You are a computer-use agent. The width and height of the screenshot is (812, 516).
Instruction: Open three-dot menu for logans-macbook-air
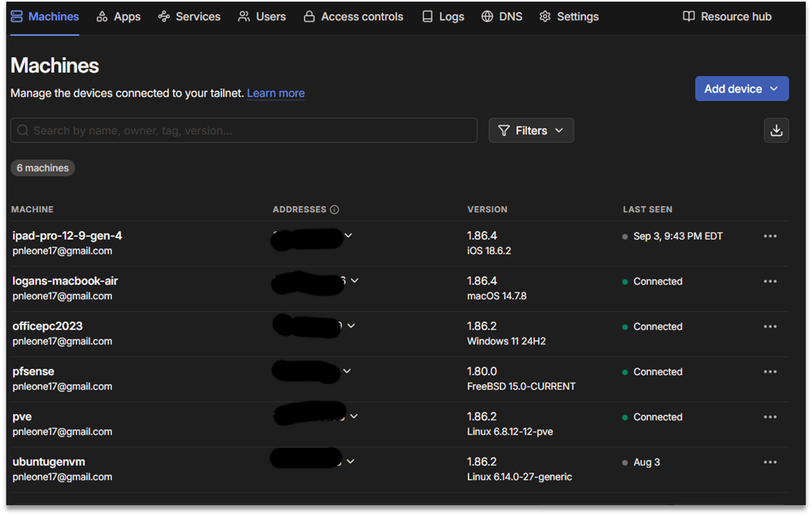tap(770, 281)
